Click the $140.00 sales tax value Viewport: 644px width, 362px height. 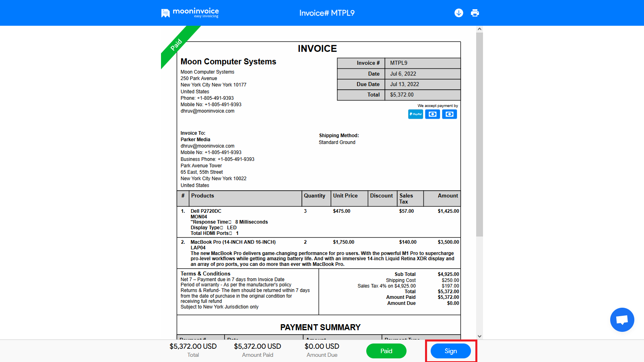pos(408,242)
